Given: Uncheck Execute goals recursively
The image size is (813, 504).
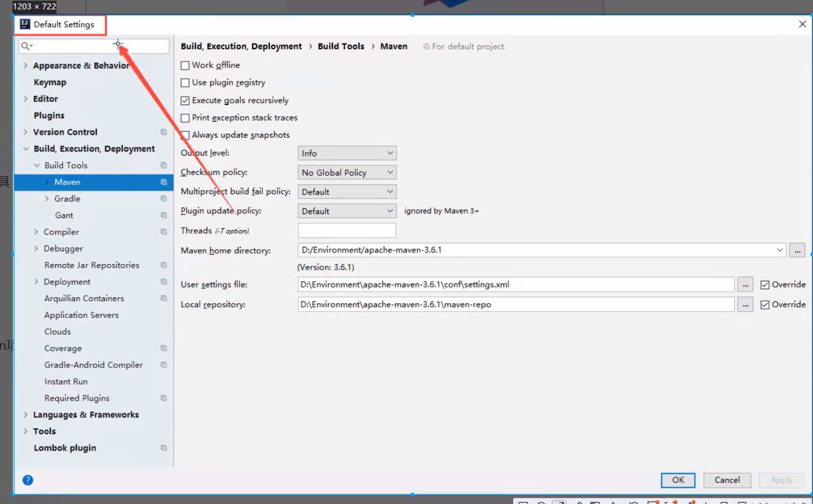Looking at the screenshot, I should coord(185,100).
